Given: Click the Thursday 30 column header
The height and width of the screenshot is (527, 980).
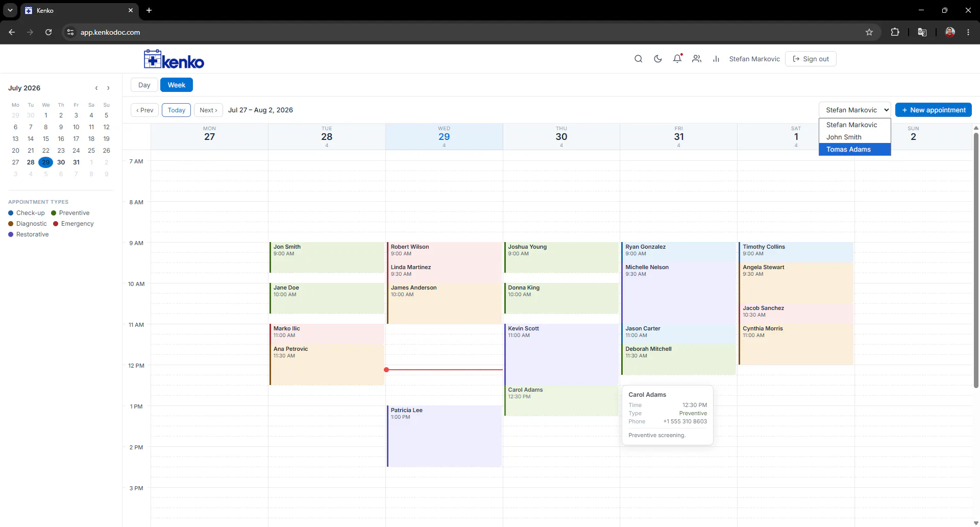Looking at the screenshot, I should (x=561, y=137).
